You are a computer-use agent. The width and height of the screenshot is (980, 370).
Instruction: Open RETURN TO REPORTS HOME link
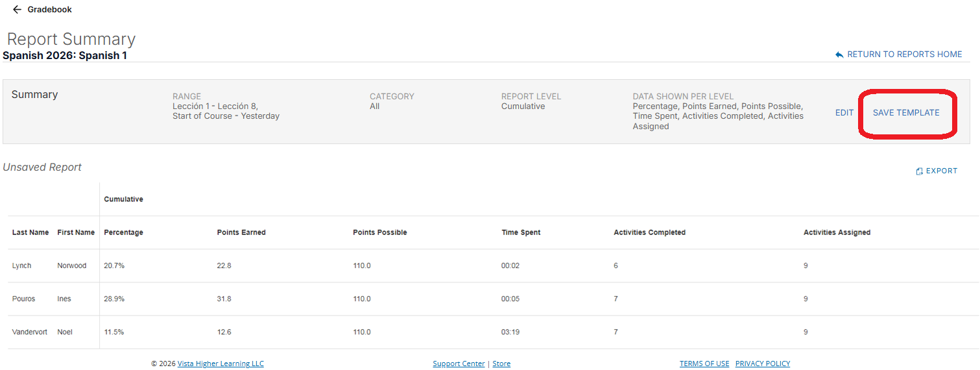904,55
